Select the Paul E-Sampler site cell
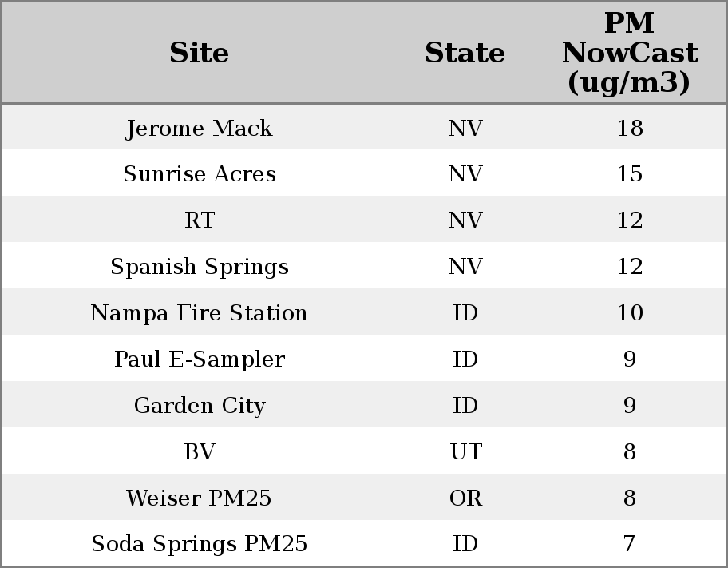728x568 pixels. click(x=199, y=359)
